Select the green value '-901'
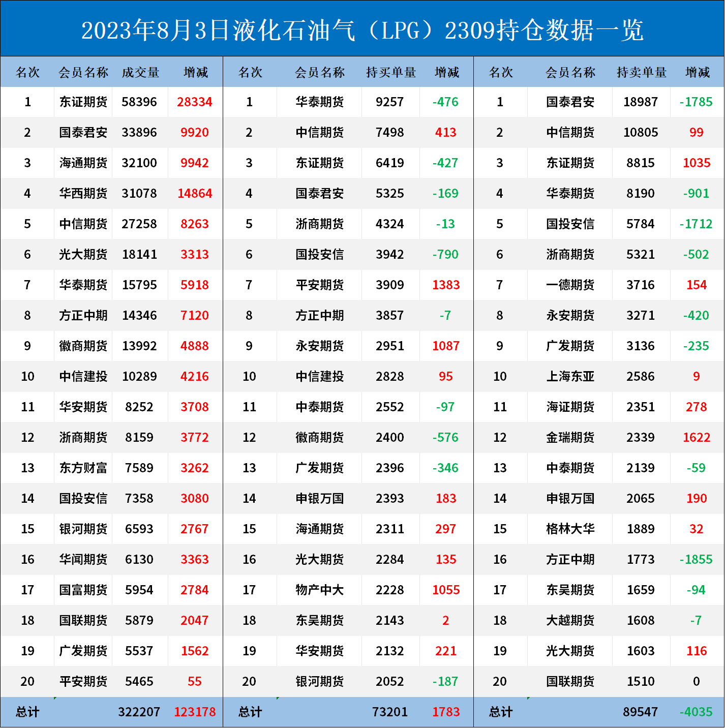The width and height of the screenshot is (725, 728). click(696, 194)
